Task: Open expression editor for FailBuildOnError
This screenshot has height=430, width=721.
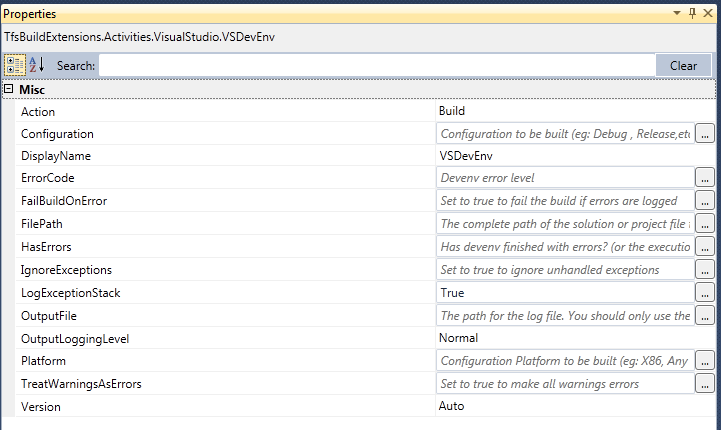Action: point(705,201)
